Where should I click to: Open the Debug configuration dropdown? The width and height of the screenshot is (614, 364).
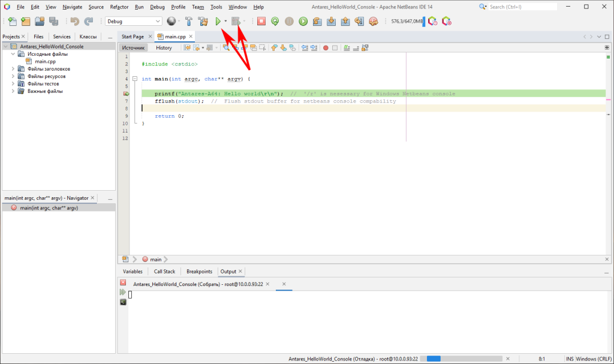coord(134,22)
